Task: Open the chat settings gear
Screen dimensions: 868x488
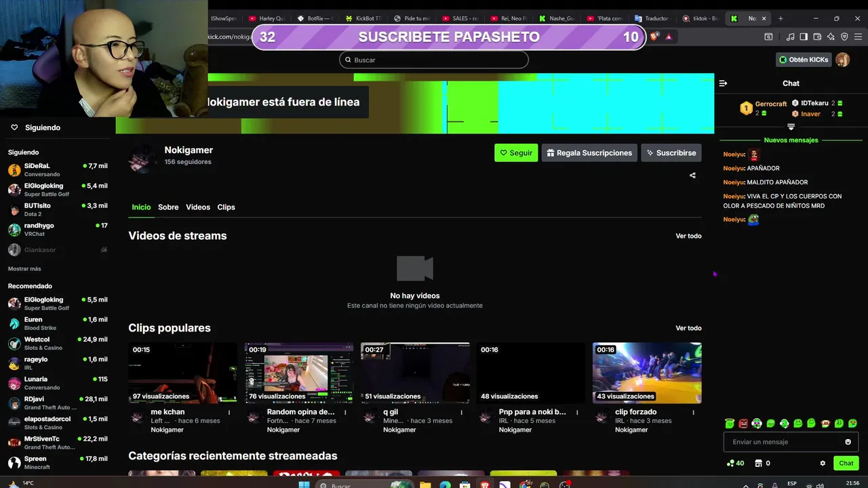Action: pos(823,464)
